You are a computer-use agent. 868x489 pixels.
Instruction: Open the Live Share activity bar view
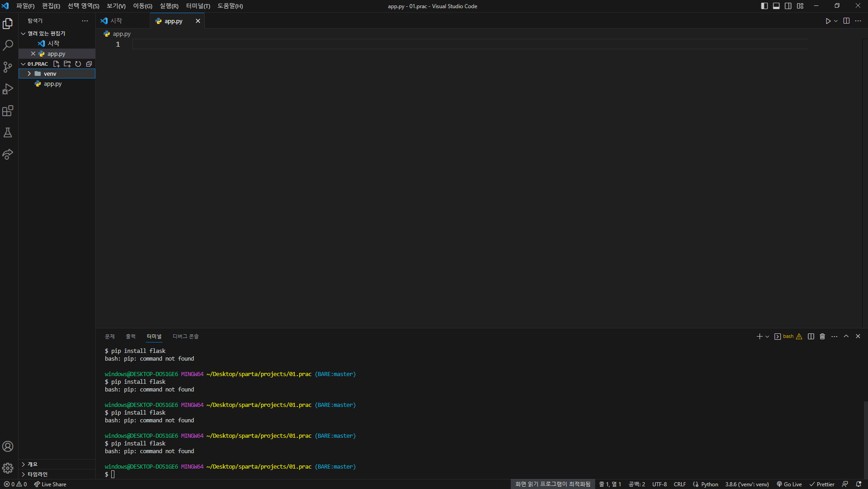click(8, 154)
